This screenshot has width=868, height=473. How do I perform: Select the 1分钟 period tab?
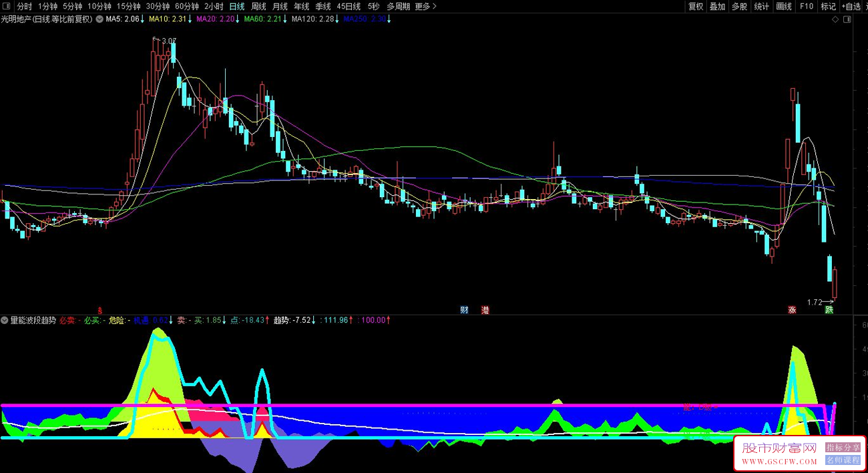click(47, 6)
